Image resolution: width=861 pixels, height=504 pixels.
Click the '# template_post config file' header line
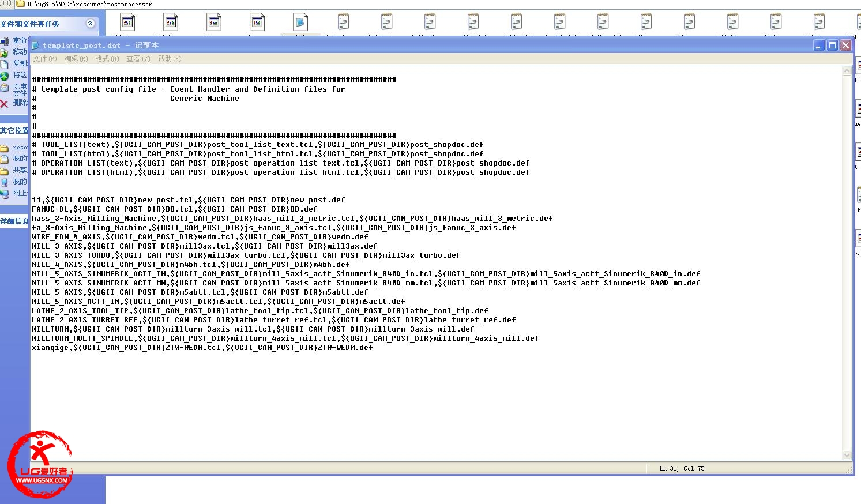click(x=189, y=89)
